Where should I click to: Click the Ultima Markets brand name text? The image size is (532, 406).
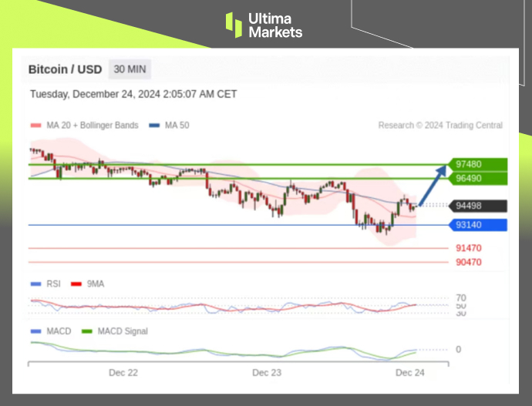click(x=275, y=25)
